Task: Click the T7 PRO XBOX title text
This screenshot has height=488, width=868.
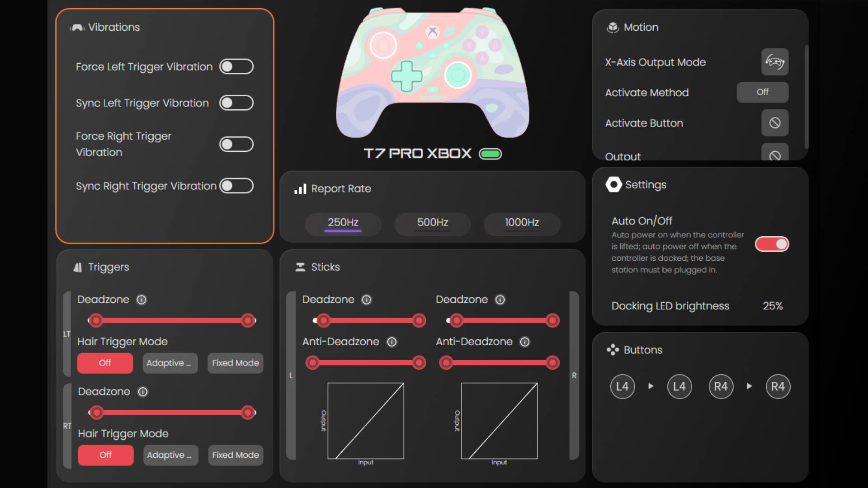Action: [x=418, y=154]
